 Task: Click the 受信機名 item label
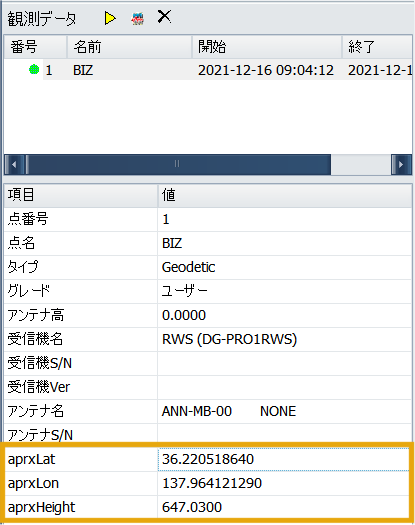click(x=35, y=339)
